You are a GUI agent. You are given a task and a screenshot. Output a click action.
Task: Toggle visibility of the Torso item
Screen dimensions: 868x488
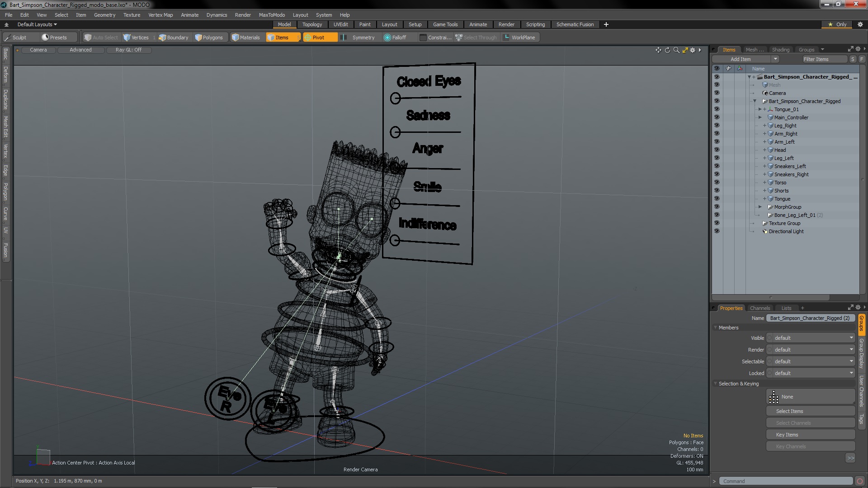tap(717, 183)
